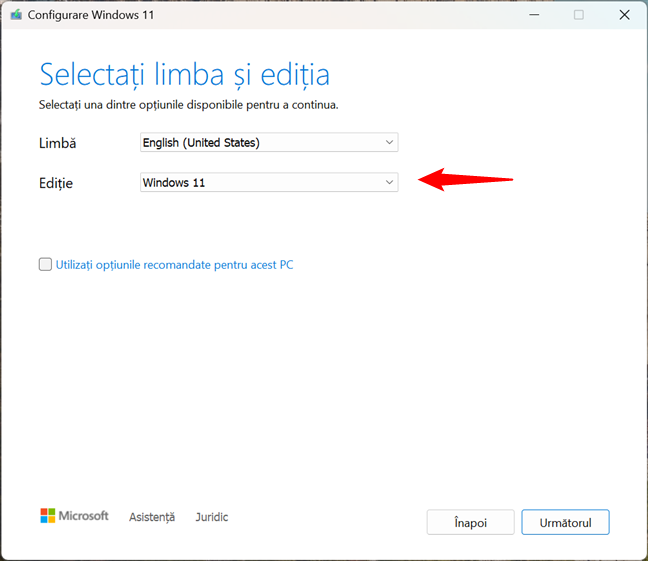Open the Limbă language dropdown
Viewport: 648px width, 561px height.
click(x=269, y=142)
